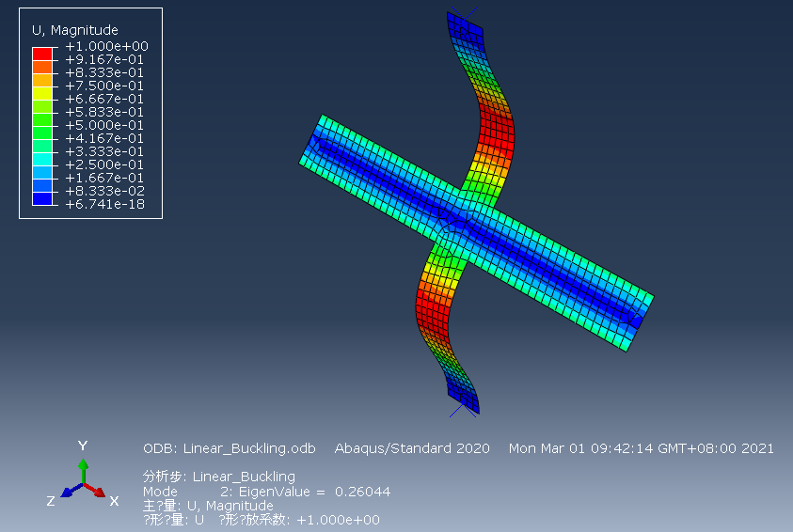Click the orange +9.167e-01 legend swatch

click(42, 67)
